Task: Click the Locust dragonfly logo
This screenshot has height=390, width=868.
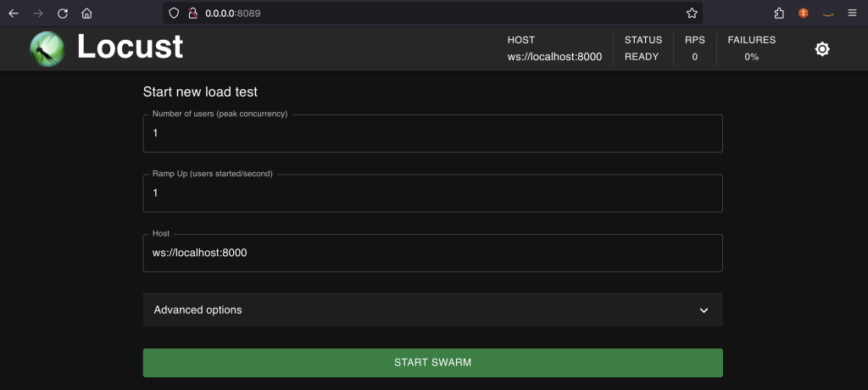Action: point(47,49)
